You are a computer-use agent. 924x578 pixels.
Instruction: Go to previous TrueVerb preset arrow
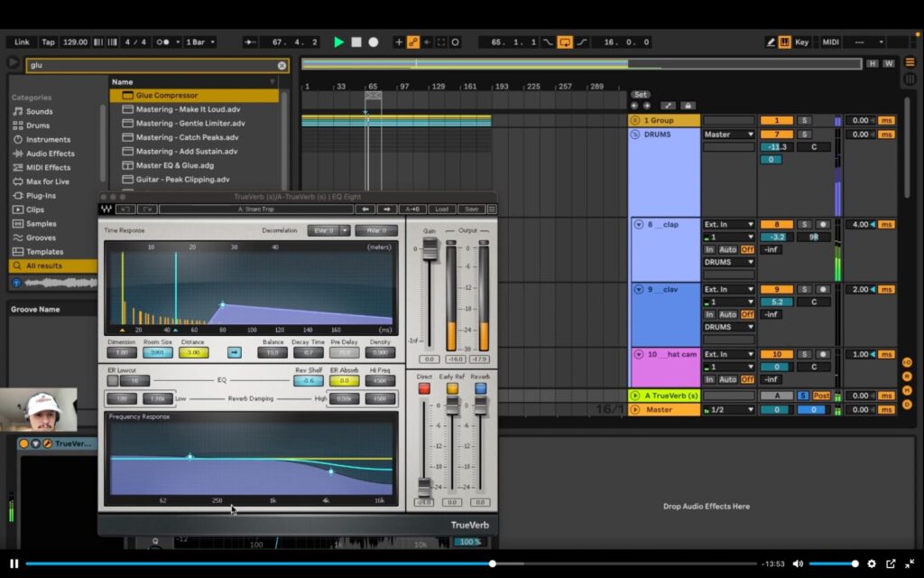[365, 209]
